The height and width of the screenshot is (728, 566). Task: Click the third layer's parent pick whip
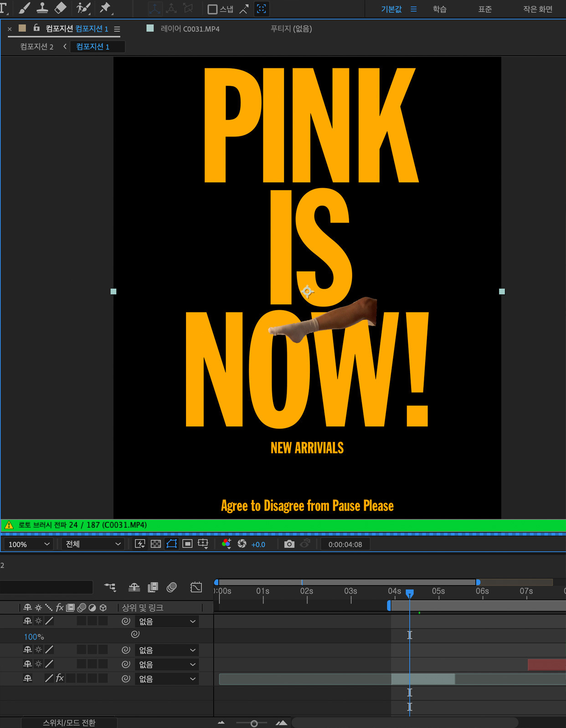(x=126, y=664)
